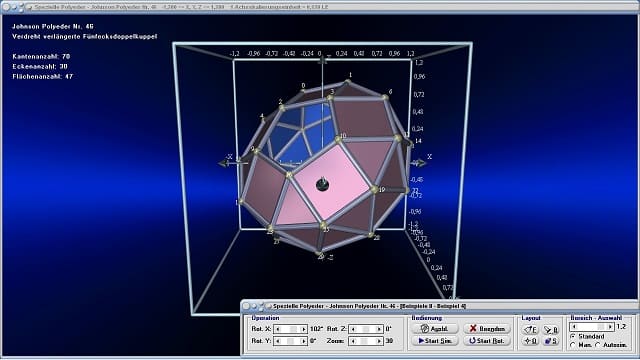Screen dimensions: 640x360
Task: Increase Rot. Z with right arrow
Action: [379, 329]
